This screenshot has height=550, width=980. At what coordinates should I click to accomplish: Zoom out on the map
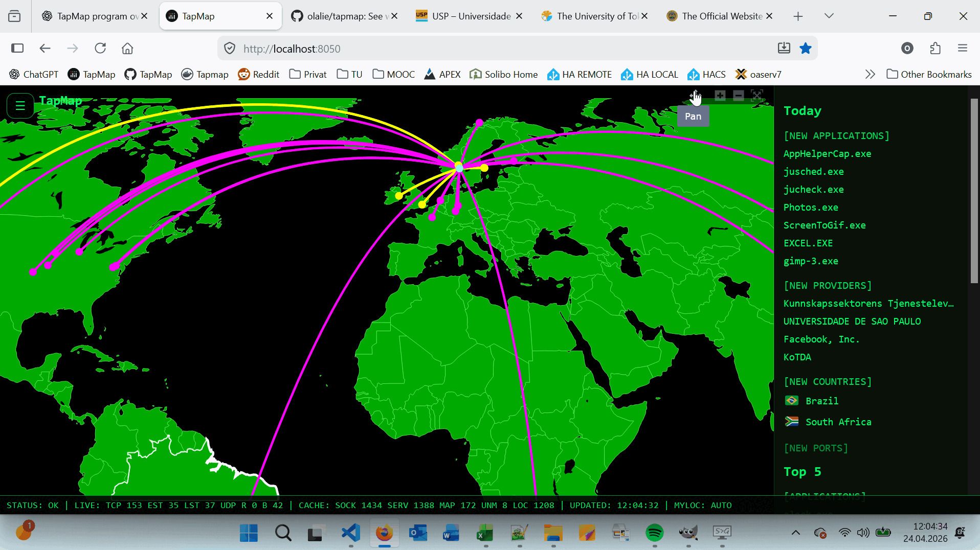738,96
